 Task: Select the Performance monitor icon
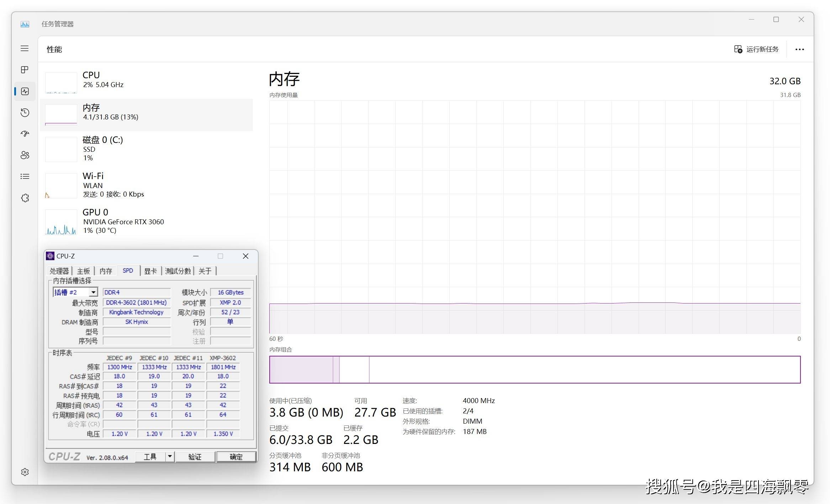(x=25, y=91)
